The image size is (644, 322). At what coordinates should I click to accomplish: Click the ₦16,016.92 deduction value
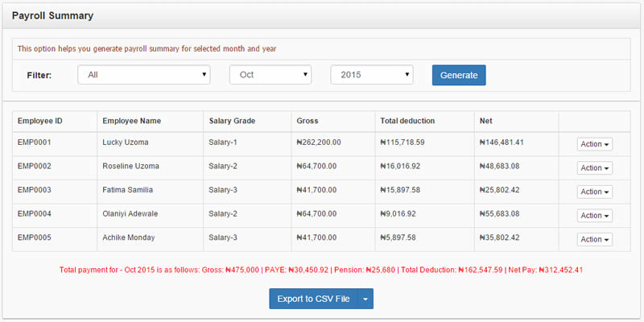[x=400, y=167]
